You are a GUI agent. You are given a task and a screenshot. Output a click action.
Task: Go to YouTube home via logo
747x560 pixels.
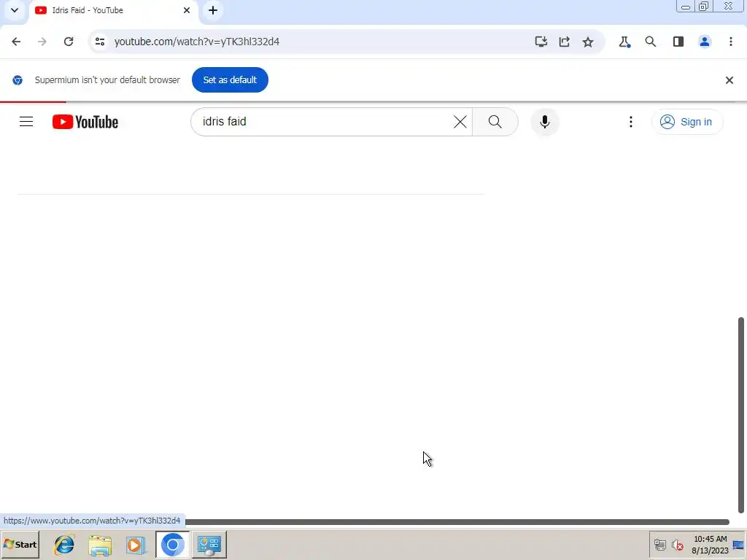click(85, 122)
